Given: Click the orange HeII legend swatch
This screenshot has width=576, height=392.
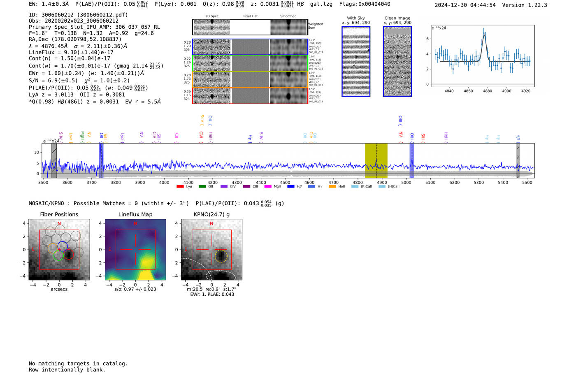Looking at the screenshot, I should (332, 187).
